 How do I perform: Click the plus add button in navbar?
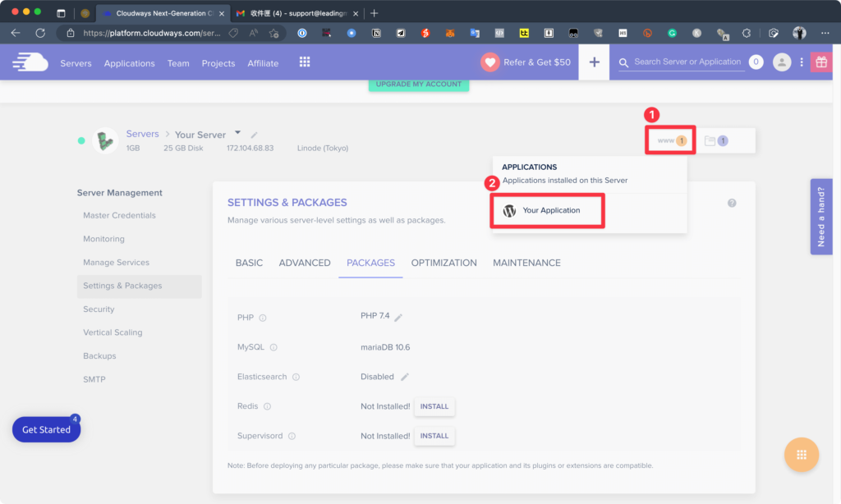(594, 62)
